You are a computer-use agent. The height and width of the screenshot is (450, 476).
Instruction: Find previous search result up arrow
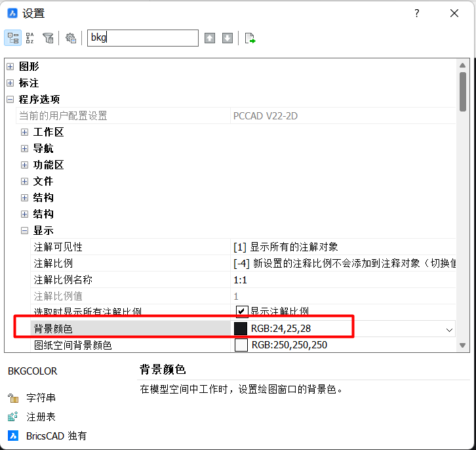click(x=210, y=38)
